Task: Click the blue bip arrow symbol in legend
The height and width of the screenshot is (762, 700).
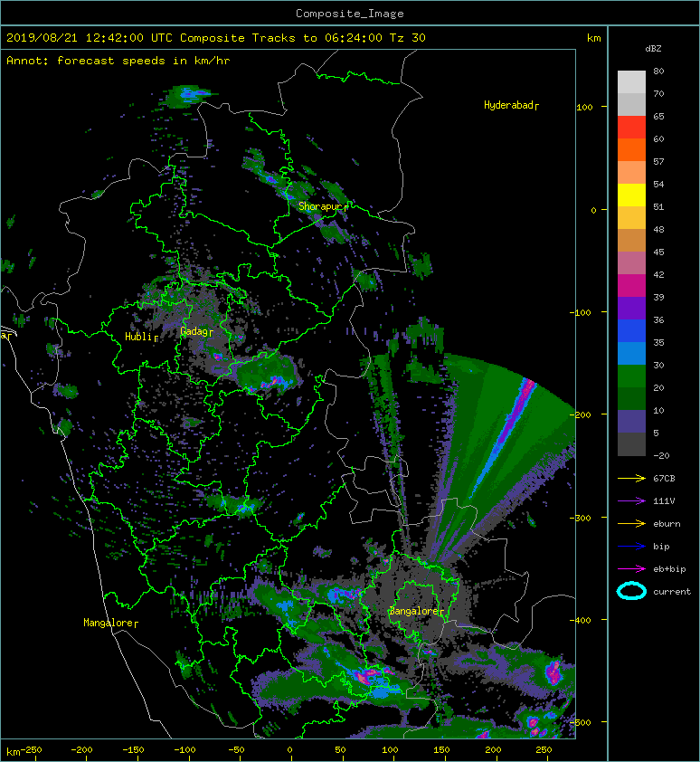Action: coord(631,547)
